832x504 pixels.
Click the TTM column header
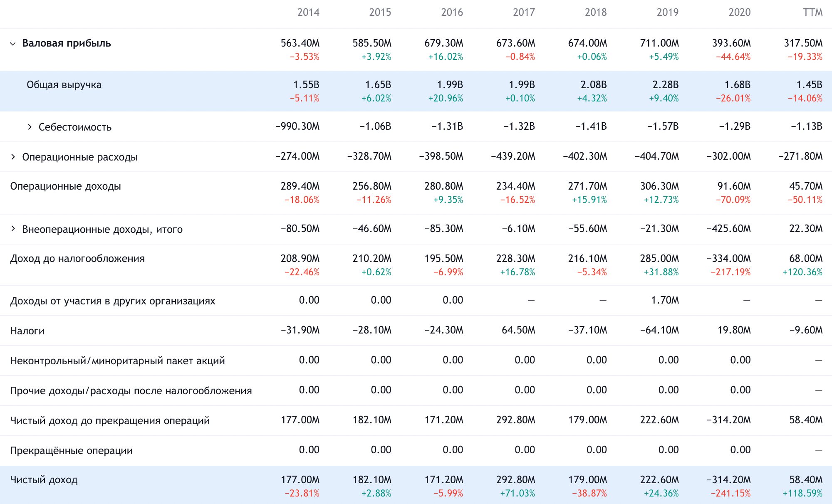pos(813,12)
